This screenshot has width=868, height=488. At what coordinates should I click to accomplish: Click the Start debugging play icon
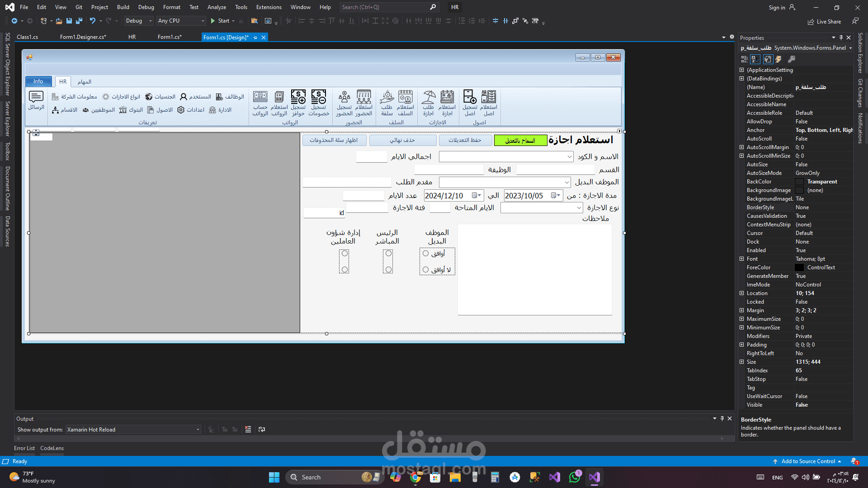point(213,21)
